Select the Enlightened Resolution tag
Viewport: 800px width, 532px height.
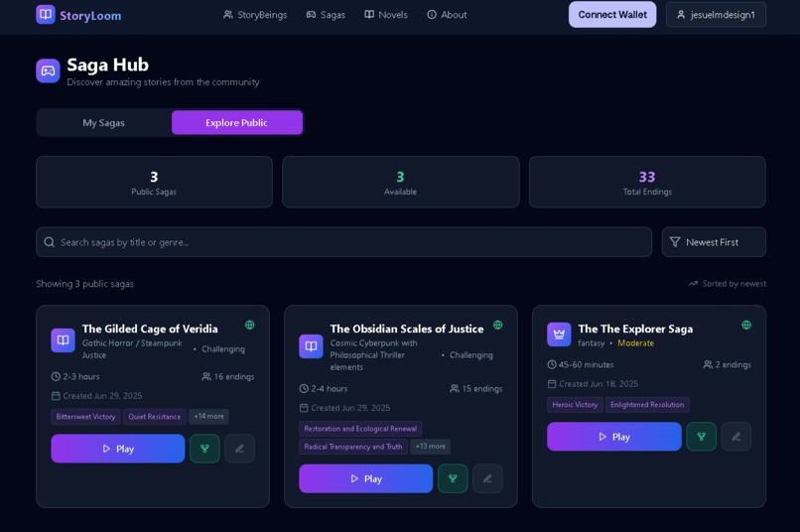tap(647, 405)
